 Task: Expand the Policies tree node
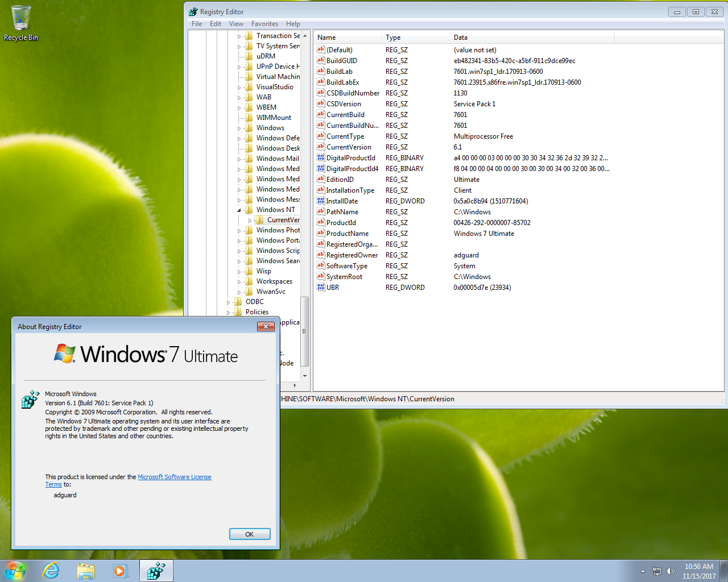(229, 312)
